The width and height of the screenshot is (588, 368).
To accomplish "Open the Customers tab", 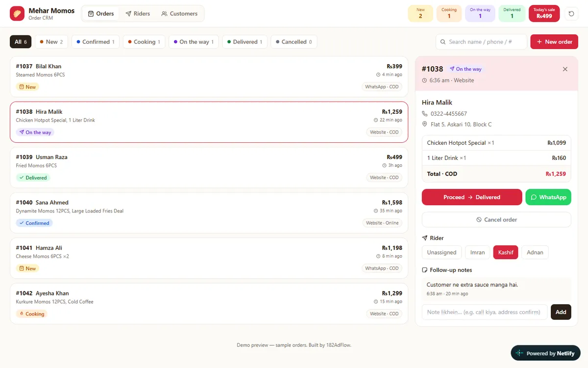I will (179, 14).
